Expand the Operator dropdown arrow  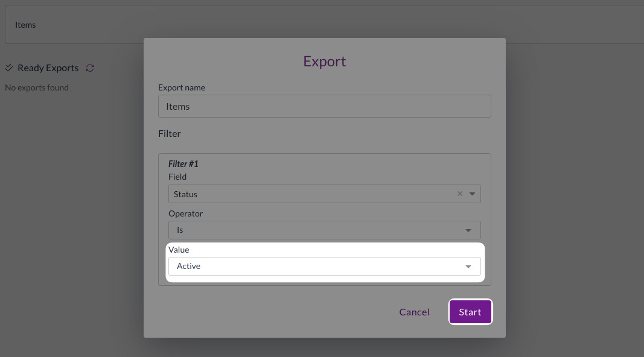click(468, 230)
